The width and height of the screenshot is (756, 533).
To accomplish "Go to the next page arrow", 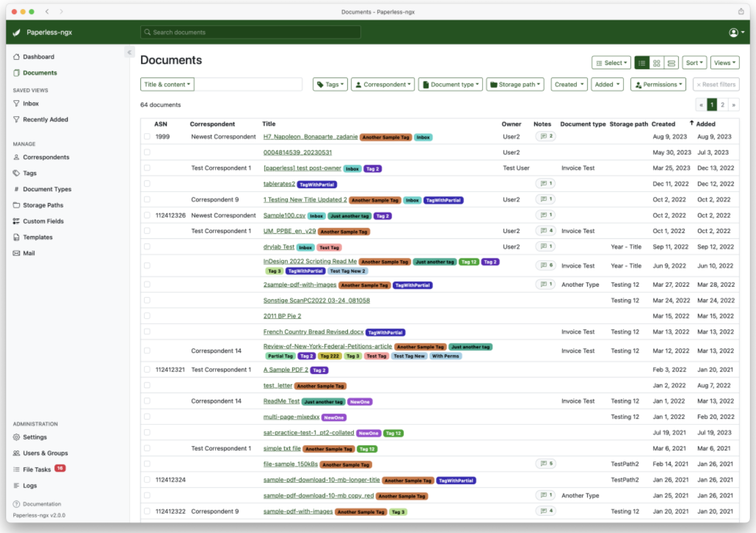I will click(734, 105).
